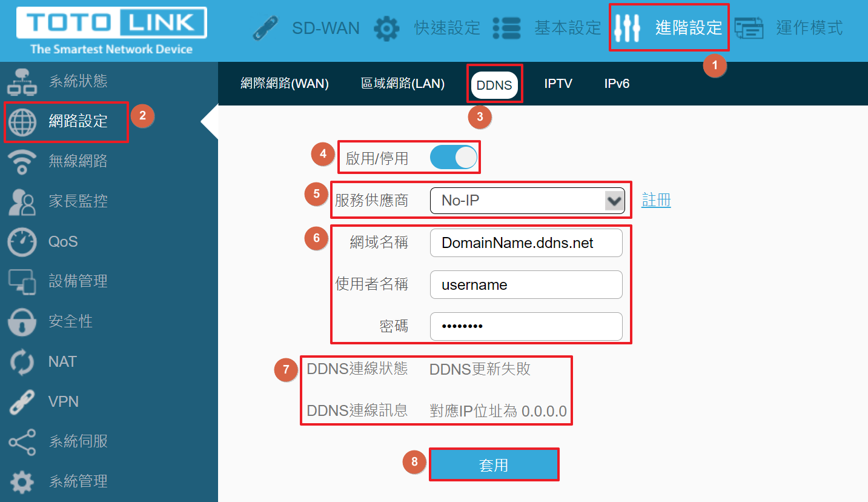Switch to the 網際網路(WAN) tab
868x502 pixels.
(285, 84)
